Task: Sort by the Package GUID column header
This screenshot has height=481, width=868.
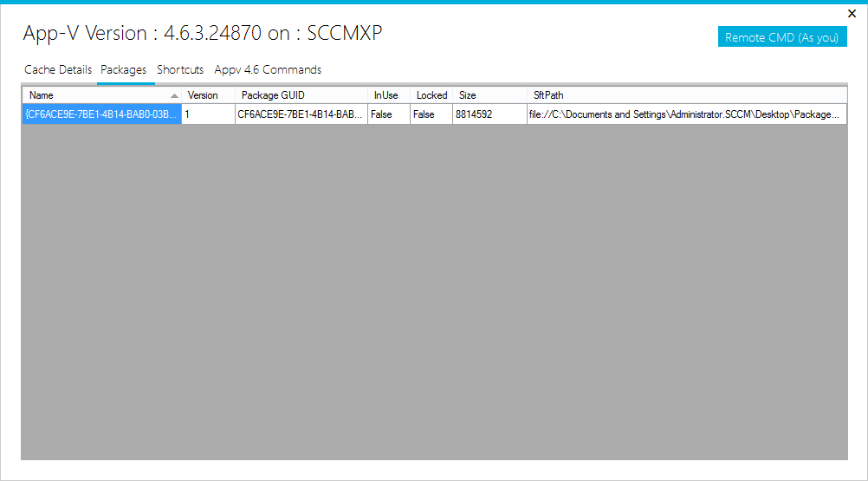Action: [301, 95]
